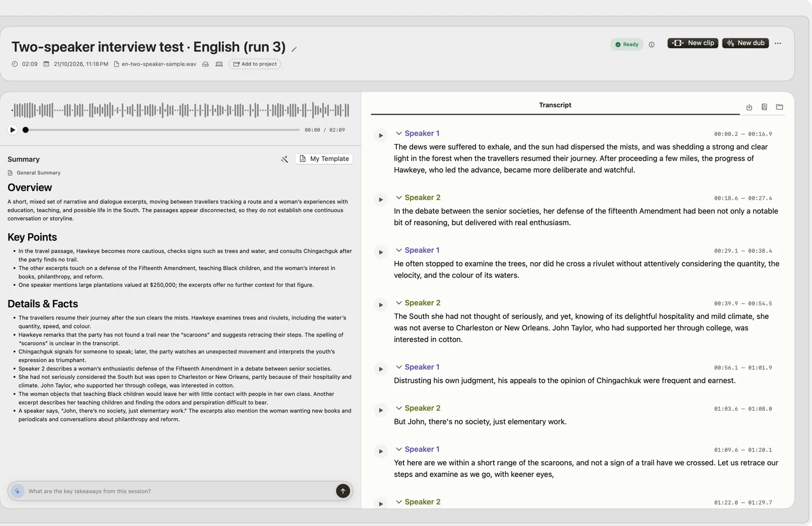Click the en-two-speaker-sample.wav filename
Image resolution: width=812 pixels, height=526 pixels.
coord(159,64)
